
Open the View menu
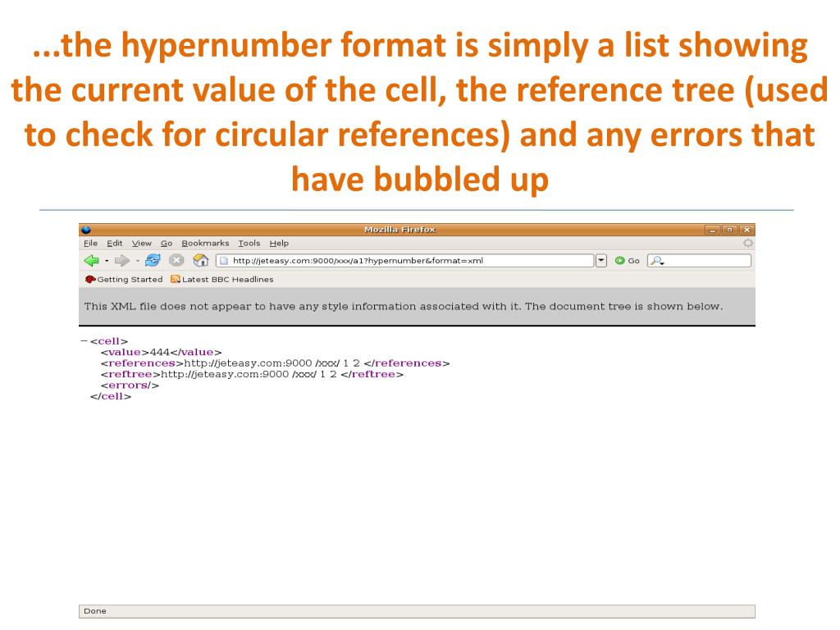click(142, 243)
